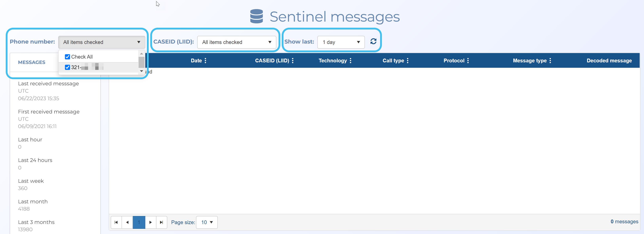The height and width of the screenshot is (234, 644).
Task: Click the phone list scrollbar down arrow
Action: coord(142,71)
